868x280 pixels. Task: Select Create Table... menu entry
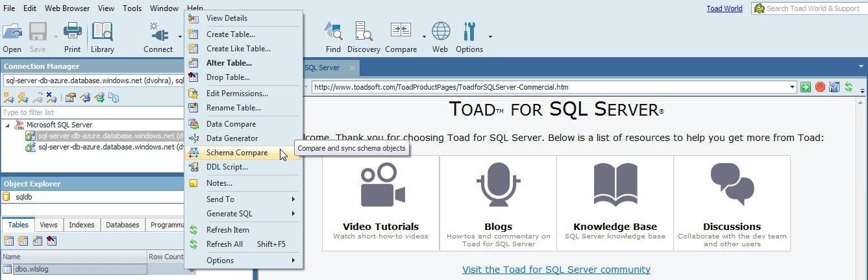point(244,34)
